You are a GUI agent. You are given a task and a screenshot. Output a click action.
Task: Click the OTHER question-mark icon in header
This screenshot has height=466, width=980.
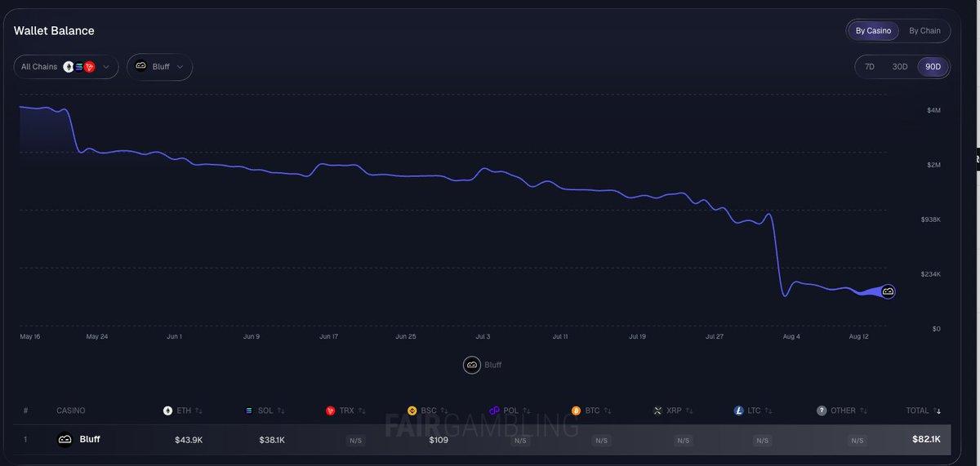coord(822,411)
